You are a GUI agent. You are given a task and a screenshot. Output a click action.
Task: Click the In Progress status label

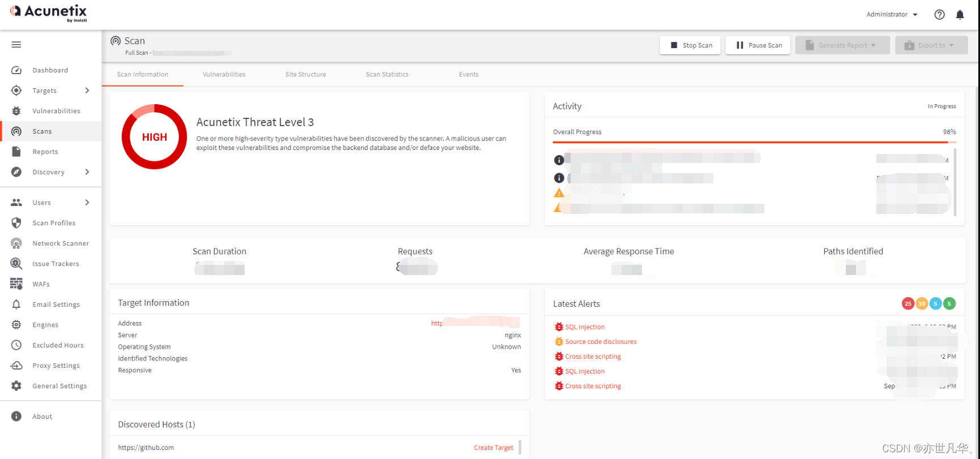942,106
